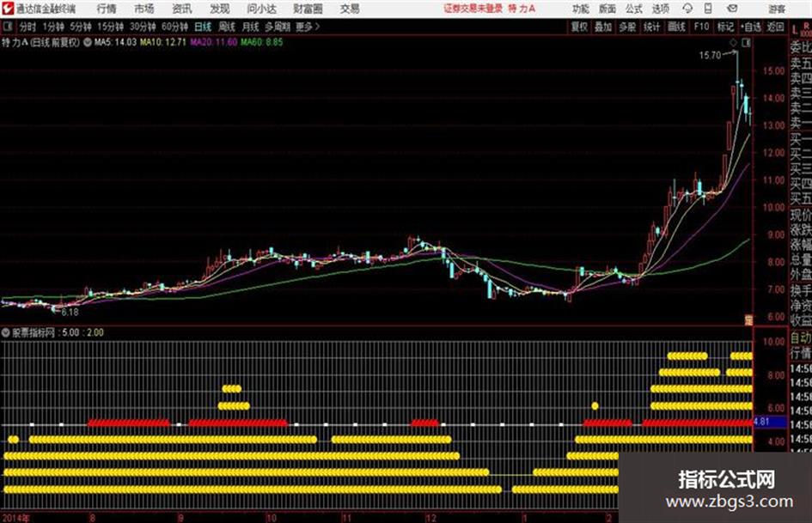Open the envelope messages icon
Image resolution: width=812 pixels, height=523 pixels.
tap(732, 9)
